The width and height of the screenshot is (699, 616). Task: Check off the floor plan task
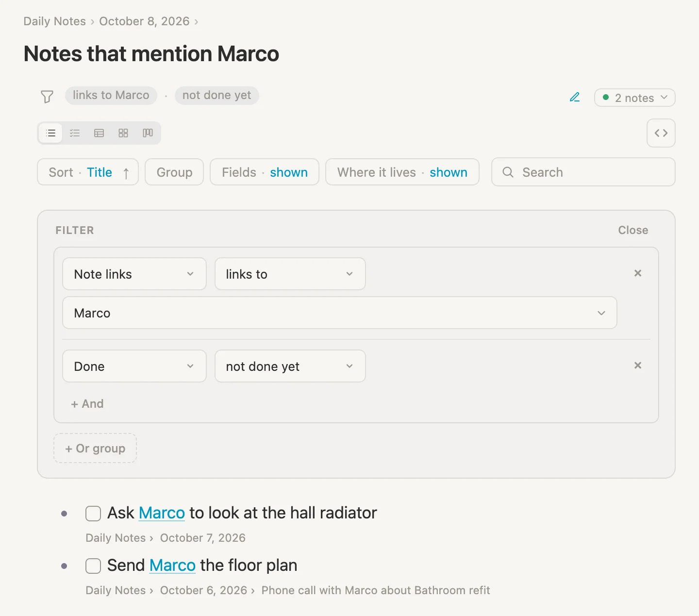tap(93, 566)
